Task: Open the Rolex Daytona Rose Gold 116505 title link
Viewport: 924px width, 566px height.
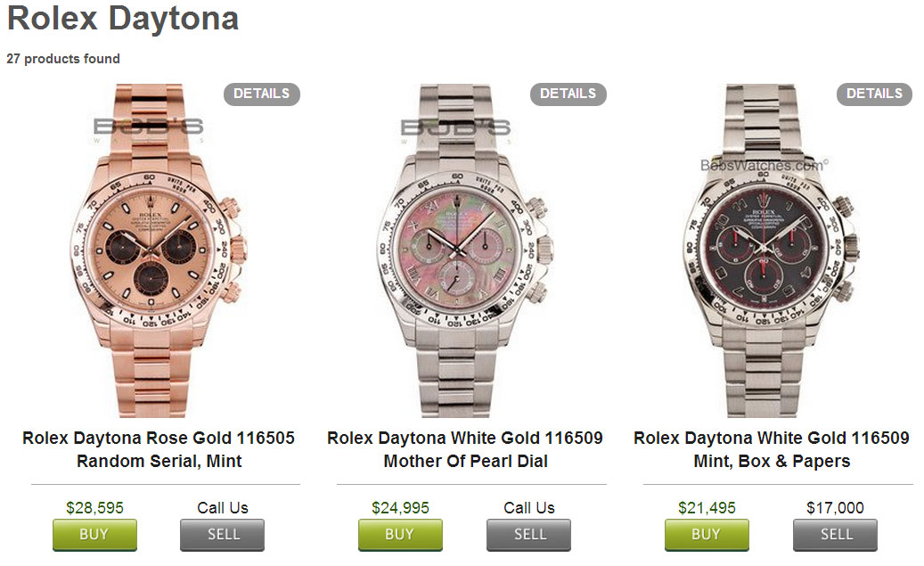Action: click(159, 449)
